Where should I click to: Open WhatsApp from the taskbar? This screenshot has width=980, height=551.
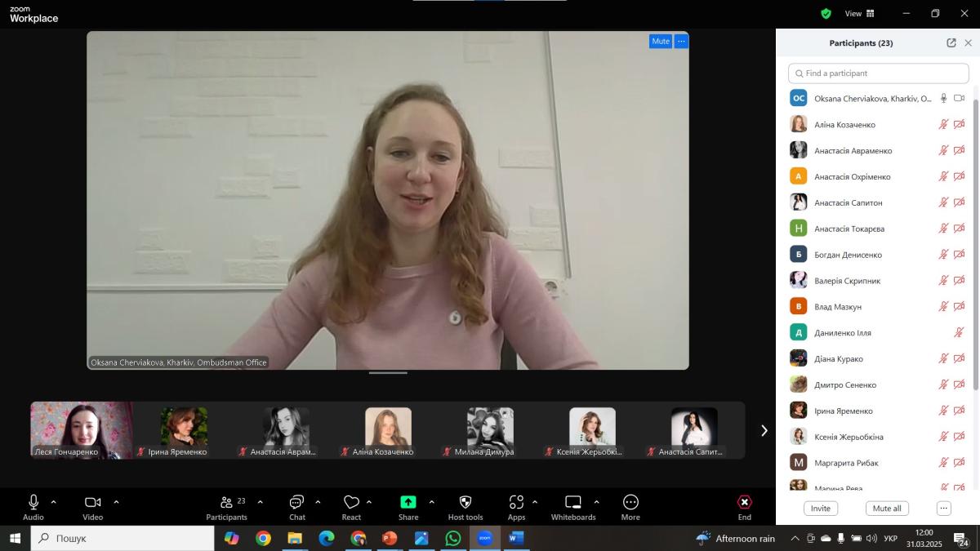coord(453,538)
